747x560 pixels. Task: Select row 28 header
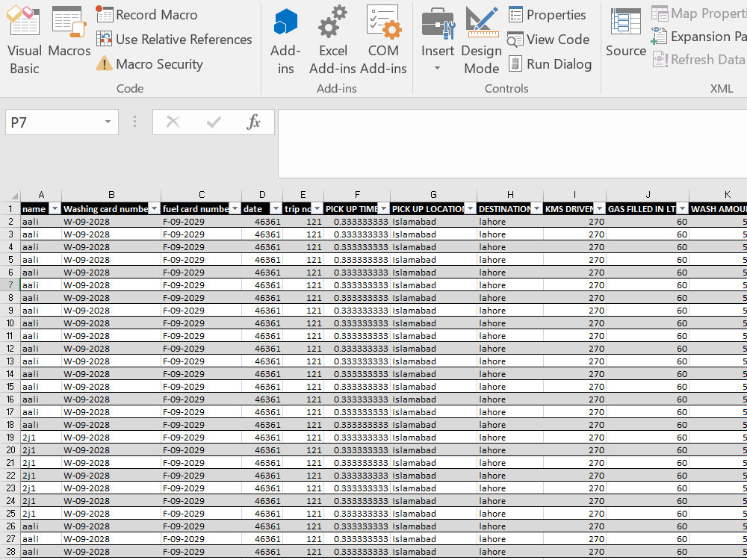[x=10, y=552]
